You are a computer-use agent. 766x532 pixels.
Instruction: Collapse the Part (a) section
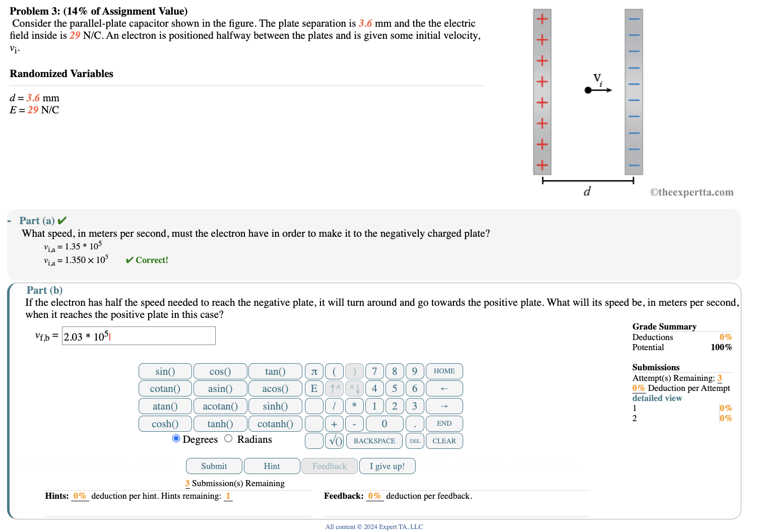9,220
